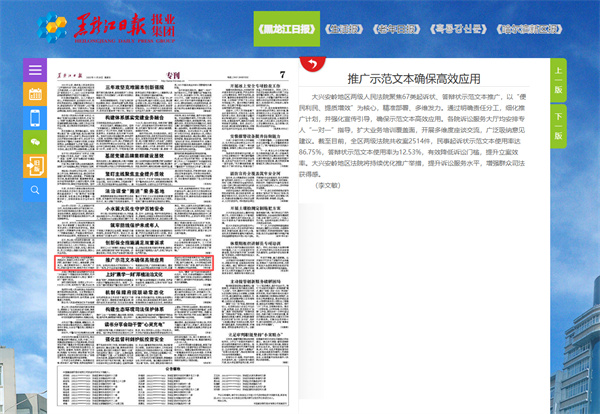Click the highlighted article 推广示范文本确保高效应用
Screen dimensions: 600x414
(133, 259)
